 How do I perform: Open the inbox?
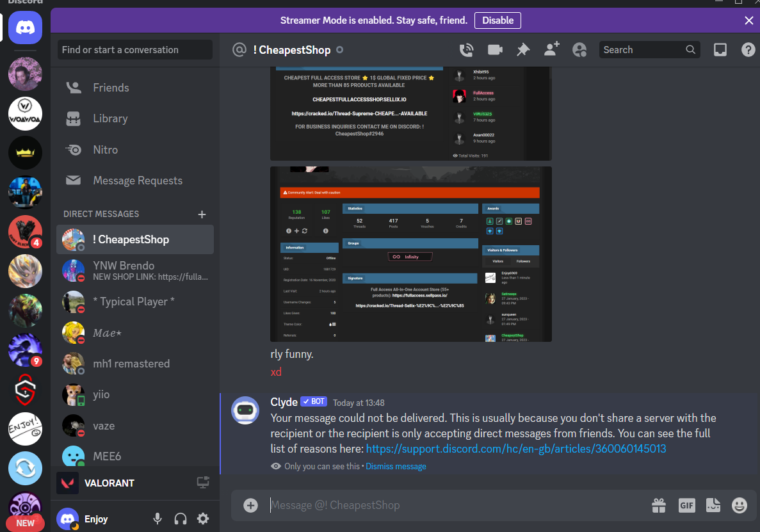click(720, 50)
